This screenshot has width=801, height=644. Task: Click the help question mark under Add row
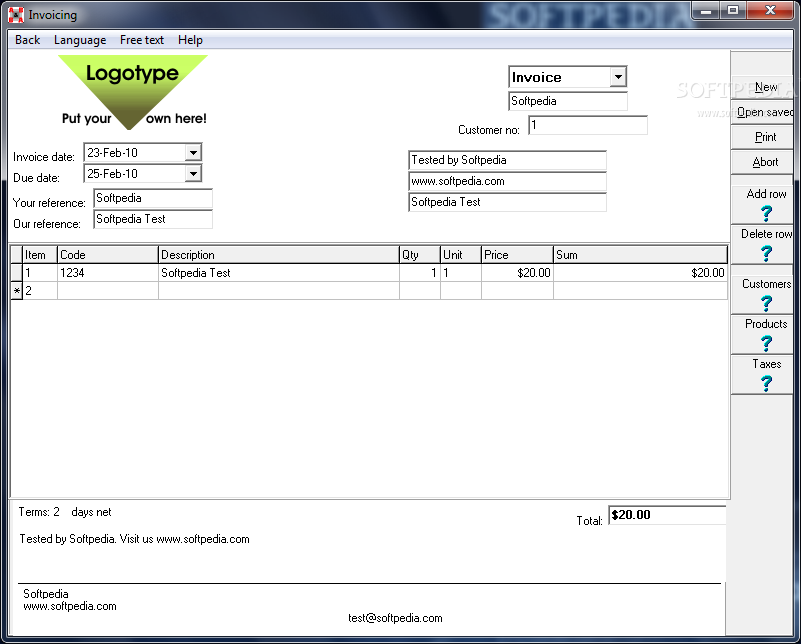(766, 213)
